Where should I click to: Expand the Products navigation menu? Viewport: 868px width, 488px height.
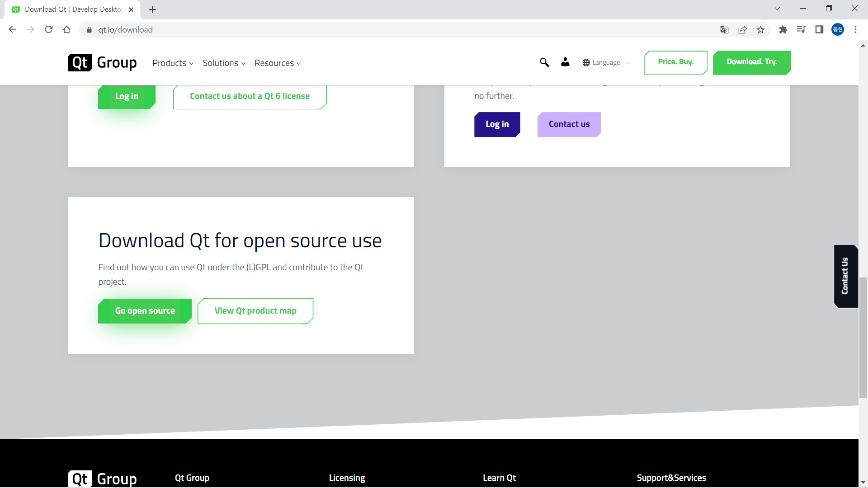pos(173,63)
